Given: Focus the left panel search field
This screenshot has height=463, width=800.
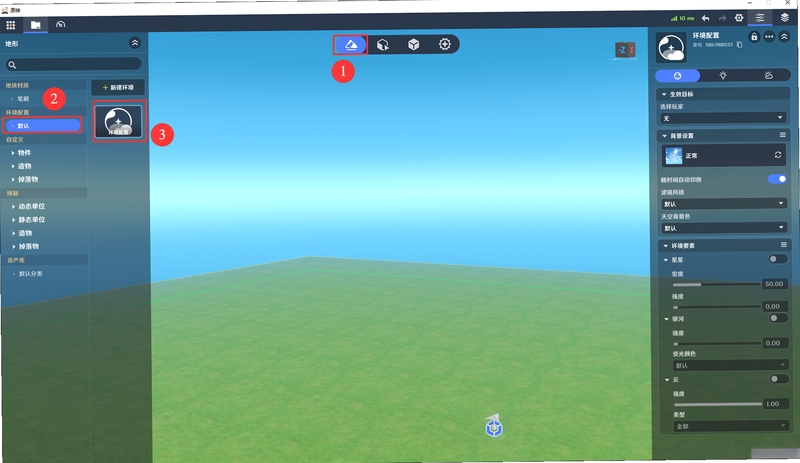Looking at the screenshot, I should click(73, 64).
